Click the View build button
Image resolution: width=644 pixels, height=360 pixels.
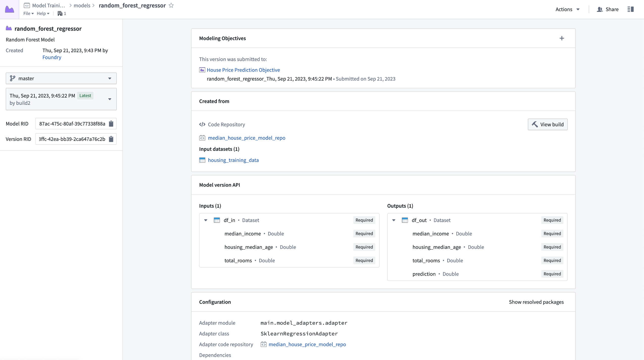pos(547,124)
